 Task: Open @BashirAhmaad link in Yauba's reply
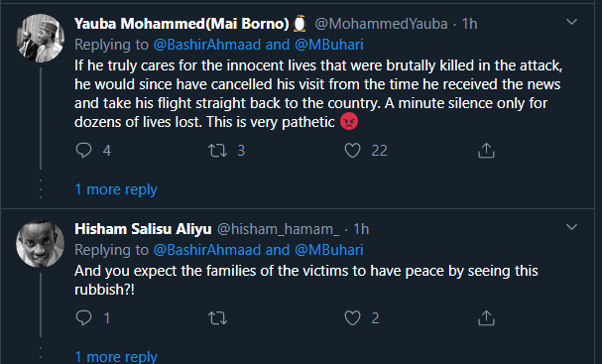tap(207, 45)
